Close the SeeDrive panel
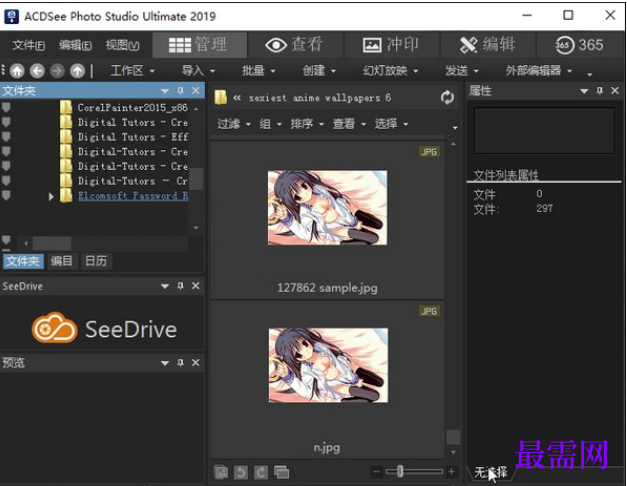Screen dimensions: 627x486 coord(196,286)
